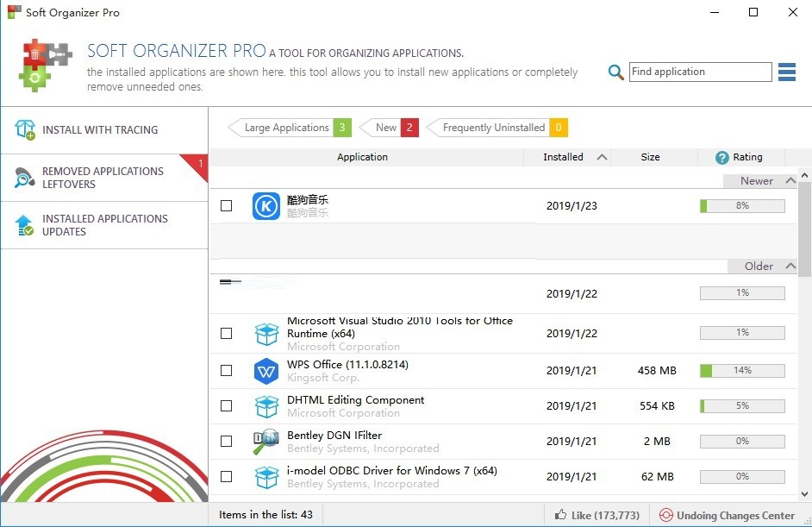Select the WPS Office (11.1.0.8214) row text
Image resolution: width=812 pixels, height=527 pixels.
pyautogui.click(x=347, y=364)
